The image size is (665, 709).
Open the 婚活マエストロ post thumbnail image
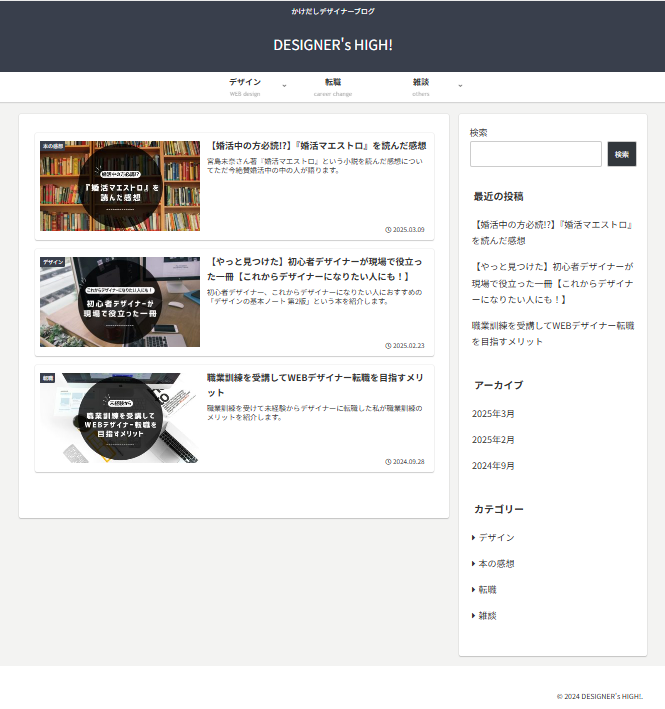point(120,187)
